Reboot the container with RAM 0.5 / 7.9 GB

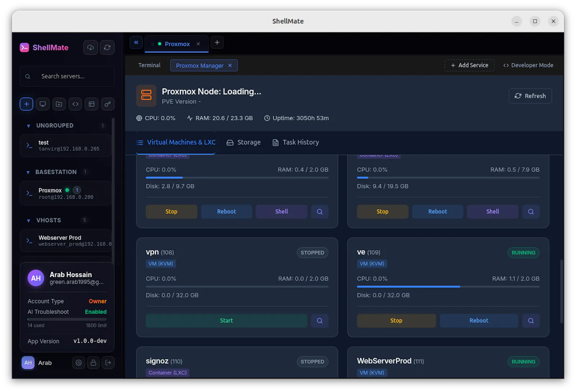pos(438,212)
